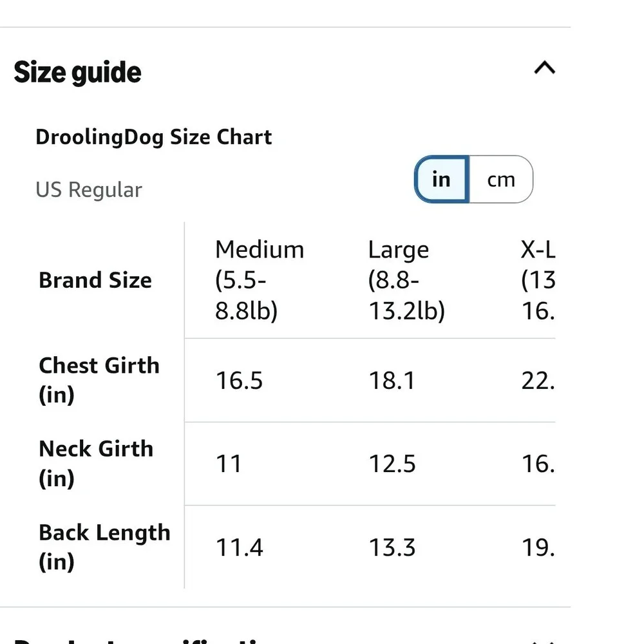
Task: Click the Back Length (in) row label
Action: pyautogui.click(x=104, y=547)
